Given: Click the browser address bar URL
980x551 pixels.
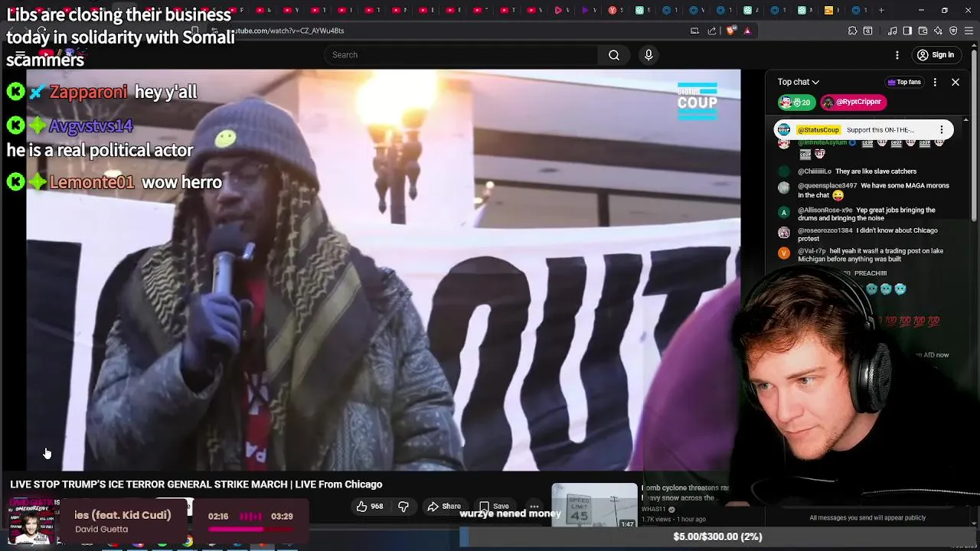Looking at the screenshot, I should point(288,31).
